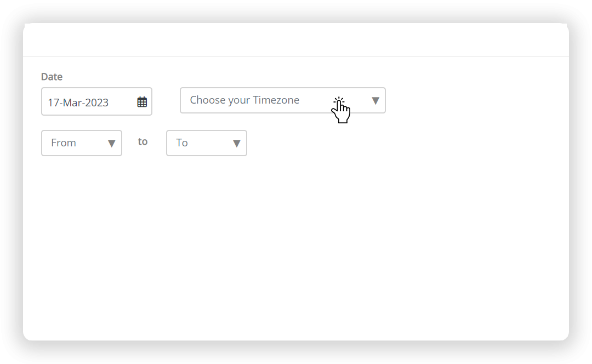Click the Timezone dropdown arrow
Image resolution: width=592 pixels, height=364 pixels.
pos(375,101)
